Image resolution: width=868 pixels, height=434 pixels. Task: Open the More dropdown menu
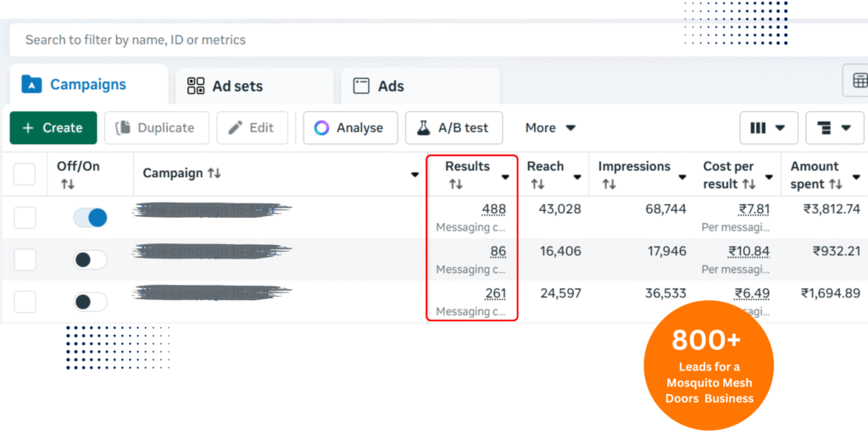pos(550,128)
